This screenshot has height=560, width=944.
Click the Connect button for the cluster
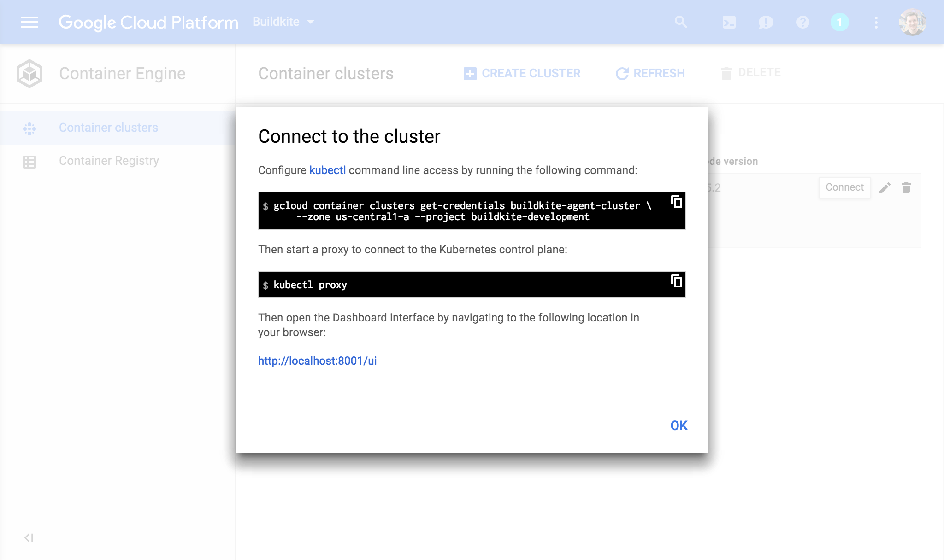tap(843, 188)
